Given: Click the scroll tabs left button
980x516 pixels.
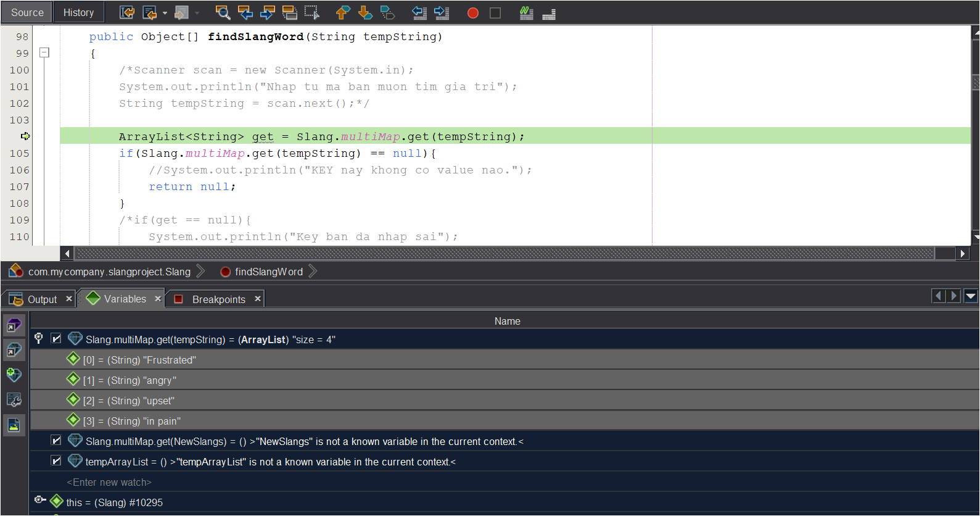Looking at the screenshot, I should (939, 296).
